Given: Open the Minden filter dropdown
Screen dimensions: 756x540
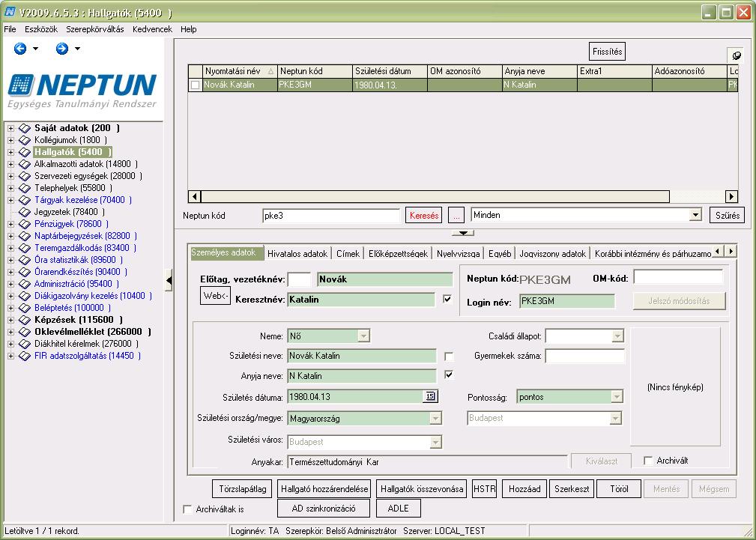Looking at the screenshot, I should [x=695, y=215].
